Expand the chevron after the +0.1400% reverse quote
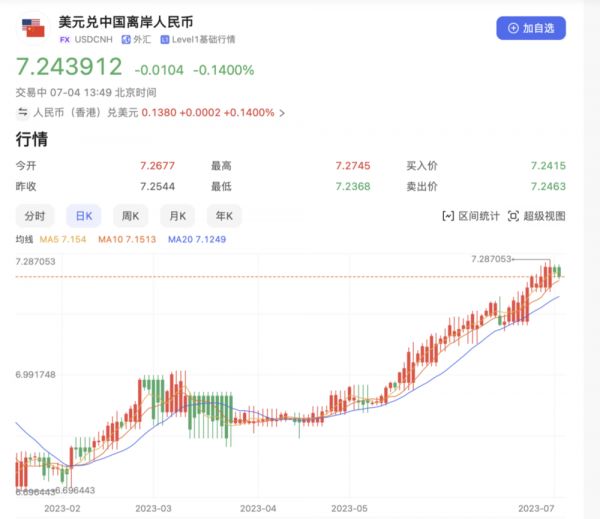The image size is (600, 519). 282,113
